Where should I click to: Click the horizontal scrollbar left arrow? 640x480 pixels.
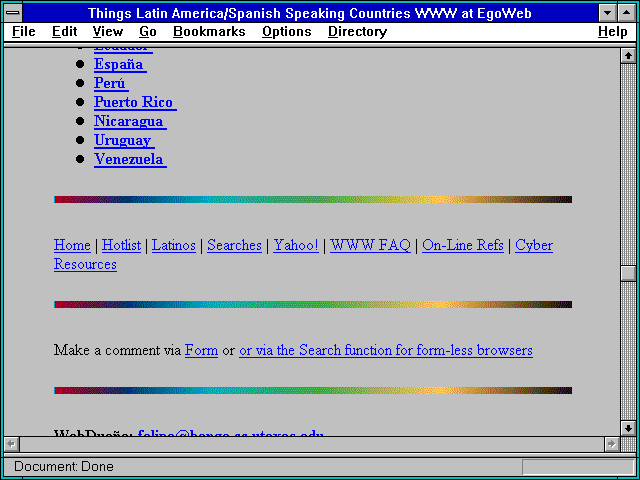pyautogui.click(x=11, y=444)
